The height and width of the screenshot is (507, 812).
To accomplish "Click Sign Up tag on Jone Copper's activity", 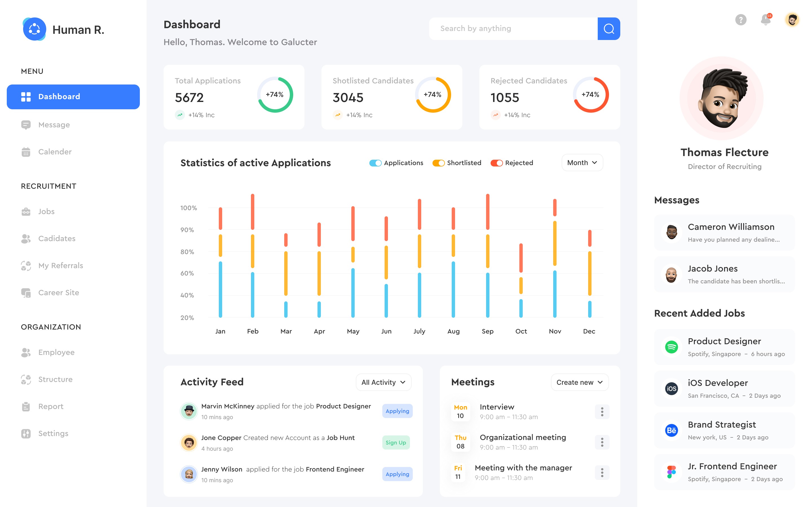I will click(x=396, y=442).
